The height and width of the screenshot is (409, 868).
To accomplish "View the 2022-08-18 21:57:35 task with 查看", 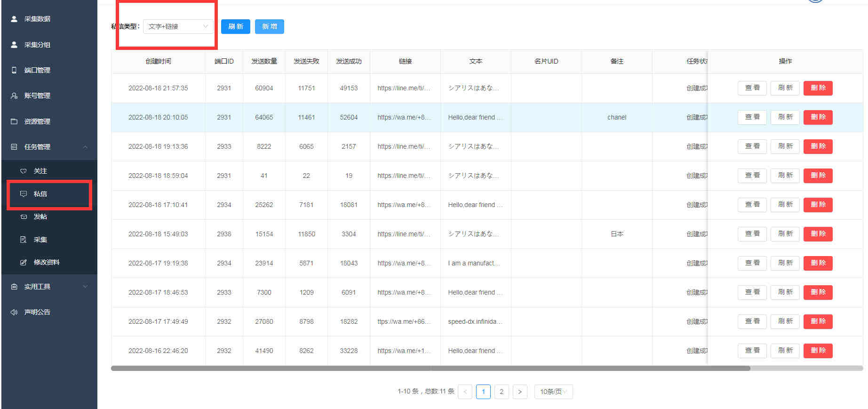I will [x=752, y=88].
